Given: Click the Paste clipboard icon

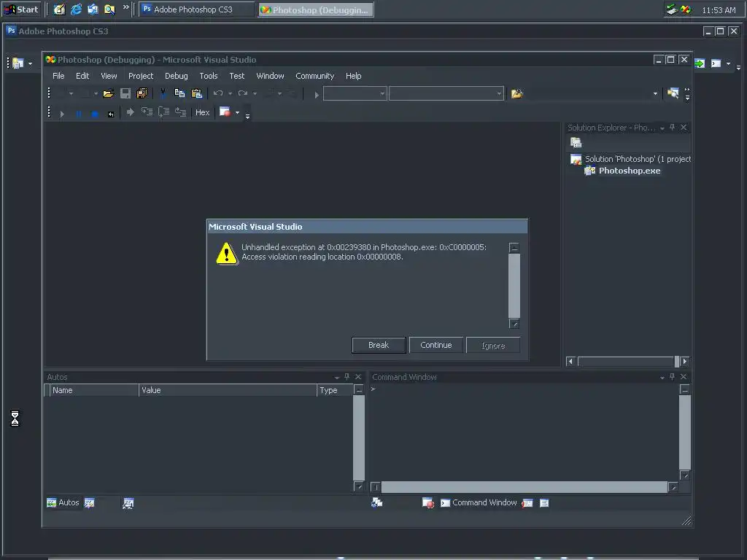Looking at the screenshot, I should (x=196, y=93).
